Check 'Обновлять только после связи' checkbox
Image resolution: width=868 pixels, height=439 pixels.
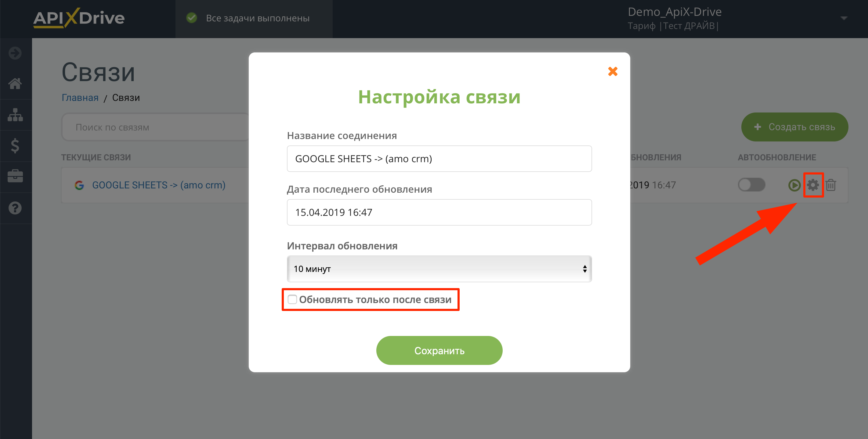click(x=292, y=299)
